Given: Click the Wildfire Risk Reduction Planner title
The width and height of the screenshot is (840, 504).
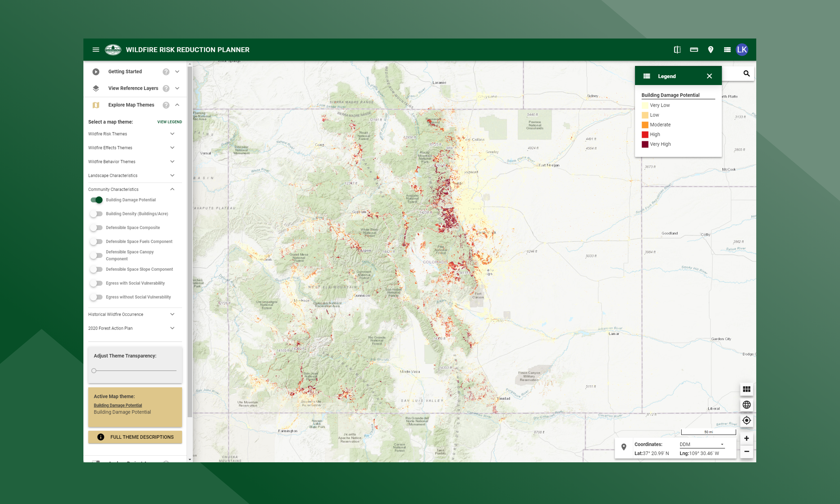Looking at the screenshot, I should [x=187, y=50].
